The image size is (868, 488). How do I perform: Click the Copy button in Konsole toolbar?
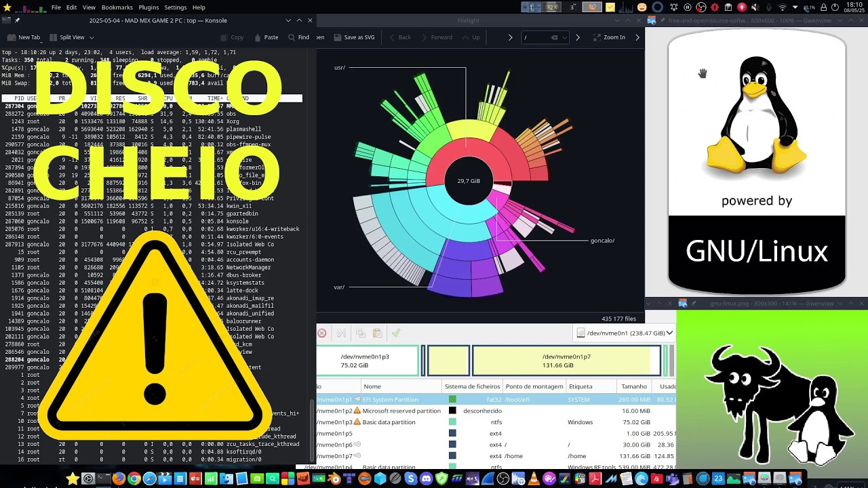(x=231, y=37)
